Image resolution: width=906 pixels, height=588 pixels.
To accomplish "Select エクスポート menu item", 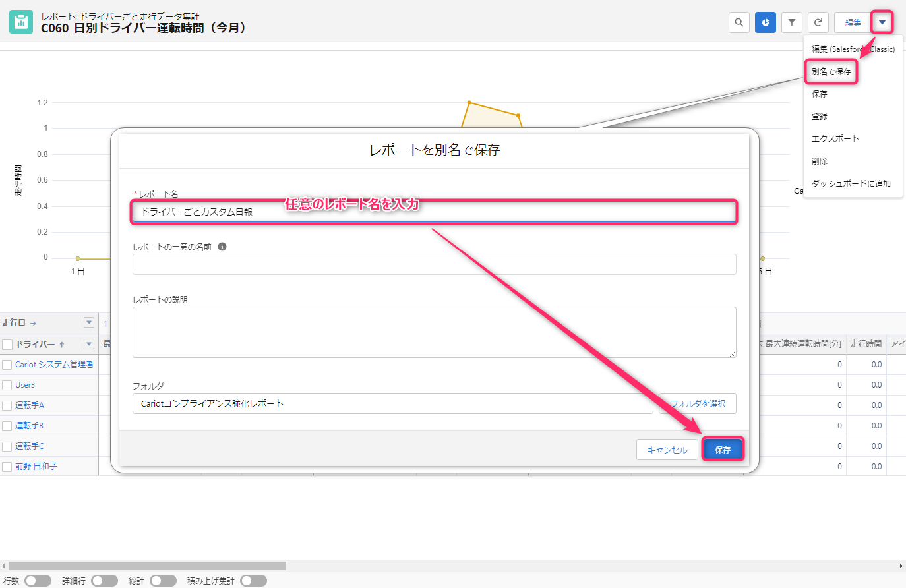I will tap(835, 139).
